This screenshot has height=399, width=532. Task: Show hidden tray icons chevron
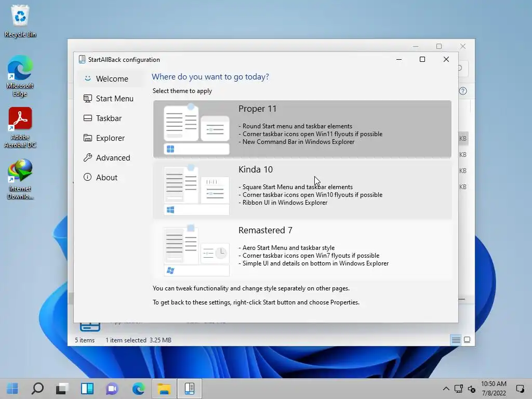tap(446, 389)
